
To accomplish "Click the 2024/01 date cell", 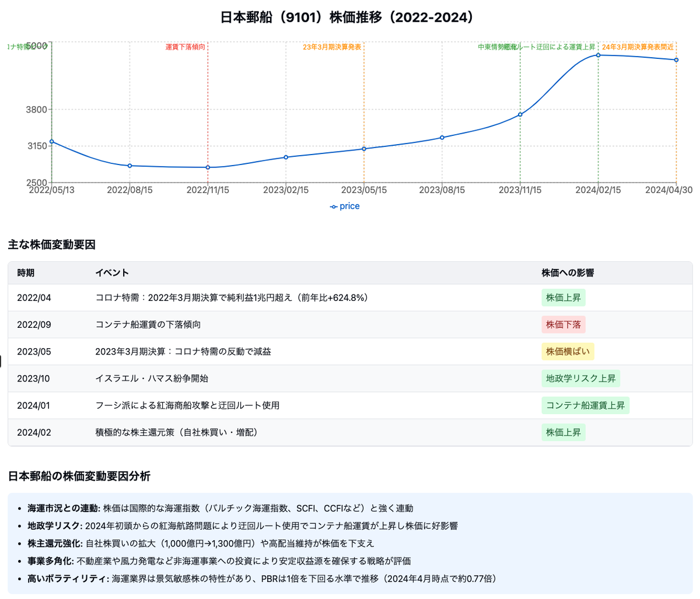I will tap(33, 405).
